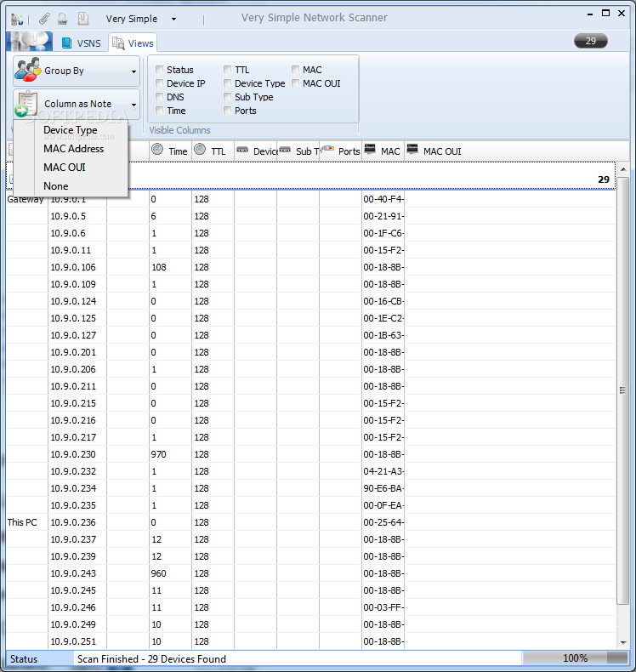Click the clock icon in Time column header
Screen dimensions: 636x672
(x=157, y=149)
